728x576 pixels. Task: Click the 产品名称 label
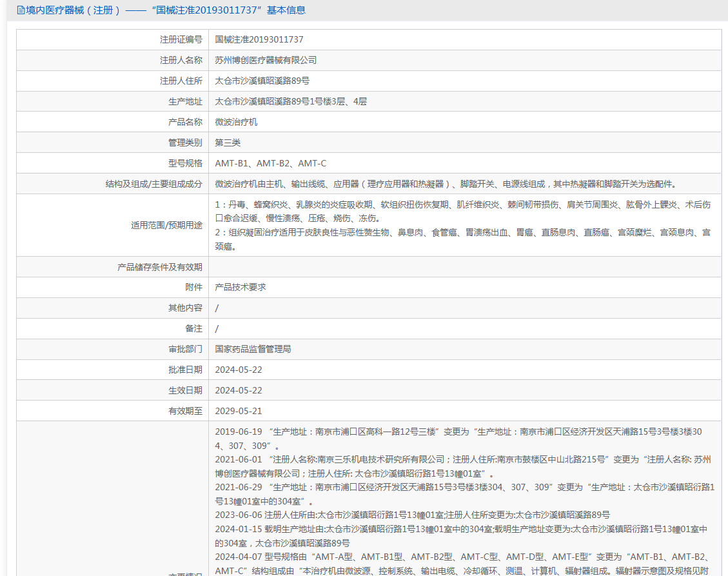185,122
